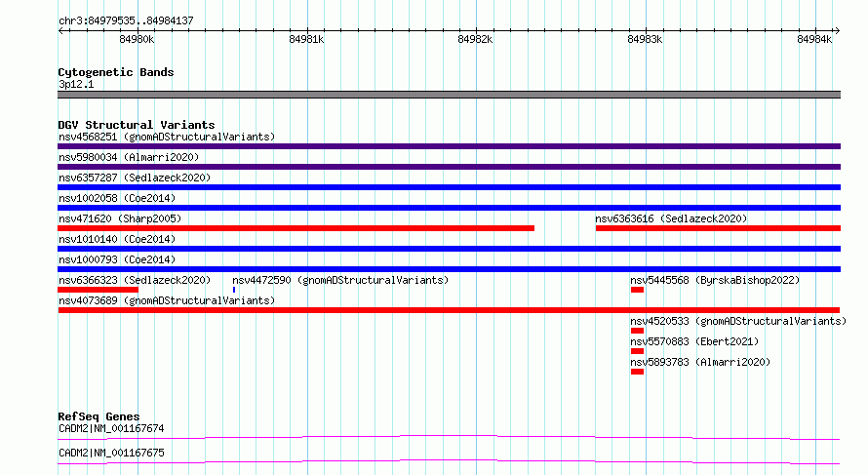Click the 84984k ruler tick label
Viewport: 868px width, 475px height.
pyautogui.click(x=813, y=39)
